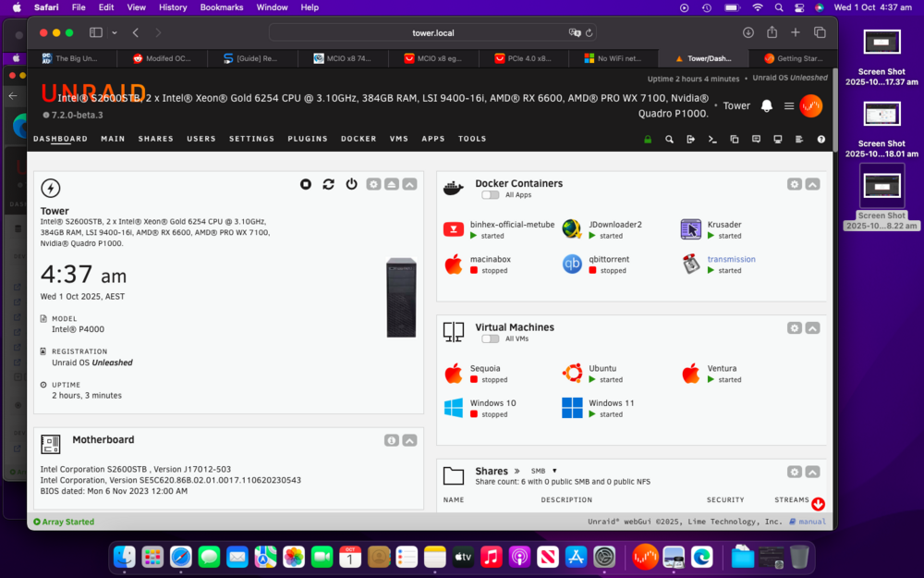Open Virtual Machines gear settings

(795, 328)
